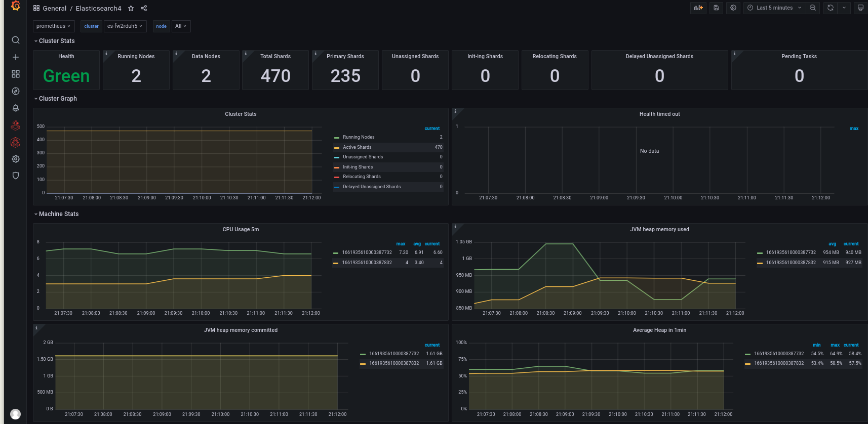The image size is (868, 424).
Task: Open the dashboard search icon in sidebar
Action: click(16, 40)
